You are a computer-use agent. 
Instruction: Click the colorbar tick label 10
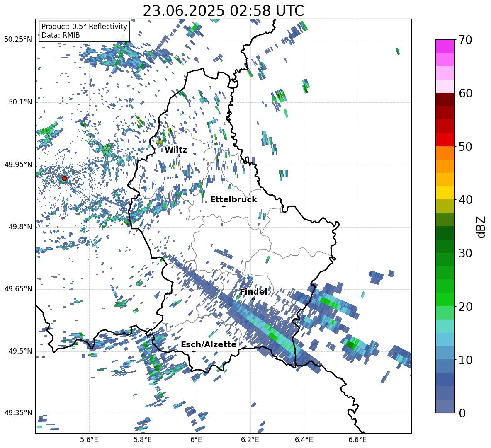coord(465,360)
